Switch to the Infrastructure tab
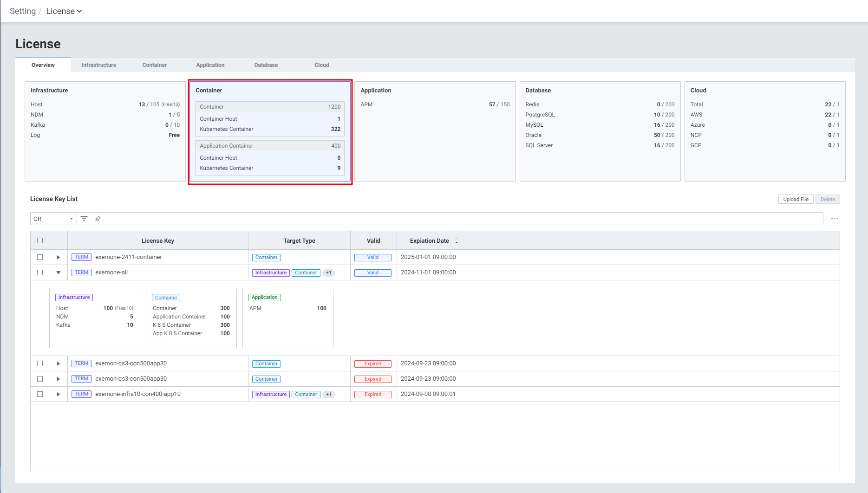The image size is (868, 493). (x=99, y=65)
